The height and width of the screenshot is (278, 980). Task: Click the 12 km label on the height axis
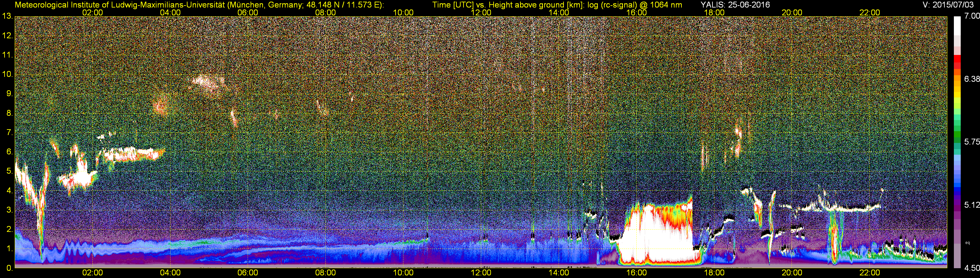7,35
